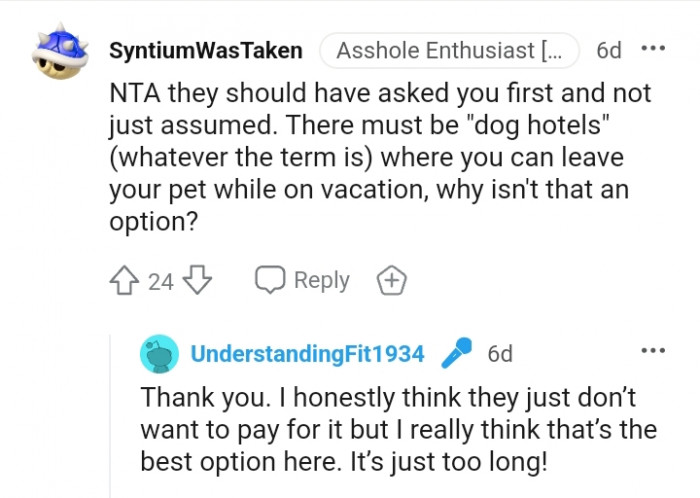This screenshot has height=498, width=700.
Task: Click the speech bubble reply icon
Action: 270,281
